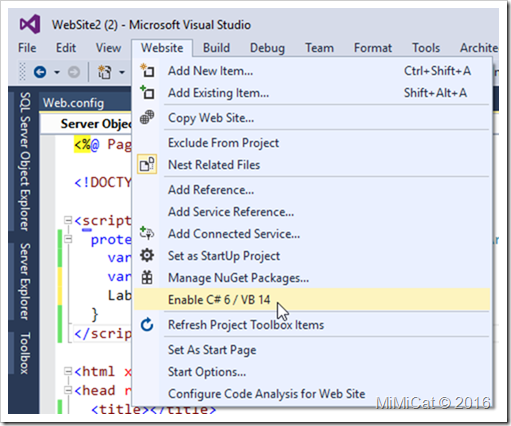Open Start Options... entry
511x426 pixels.
tap(312, 372)
